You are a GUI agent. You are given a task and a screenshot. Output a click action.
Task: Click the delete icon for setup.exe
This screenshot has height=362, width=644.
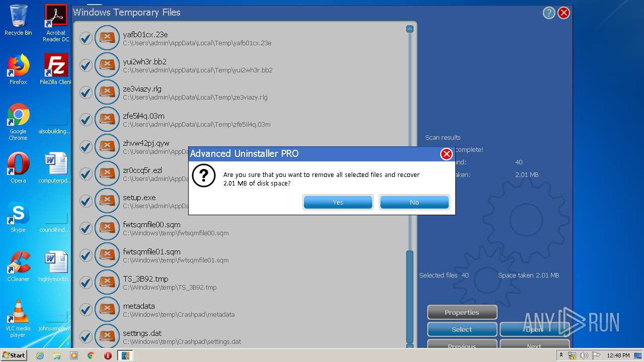107,201
